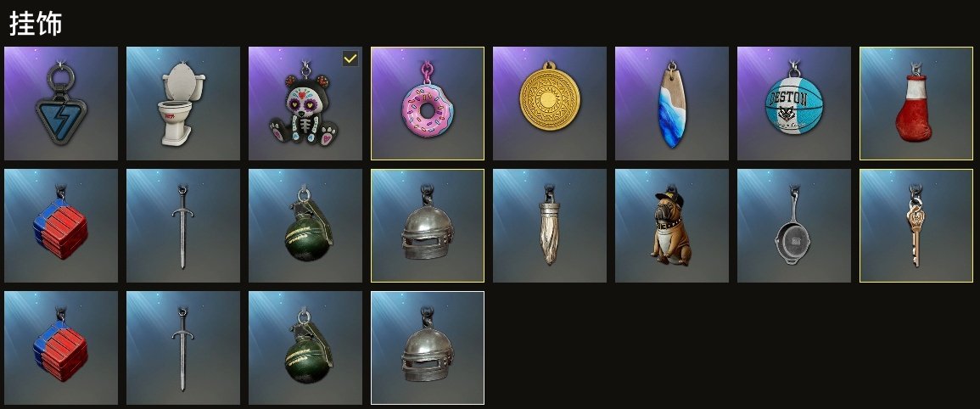
Task: Select the silver bullet-shaped pendant charm
Action: pyautogui.click(x=549, y=226)
